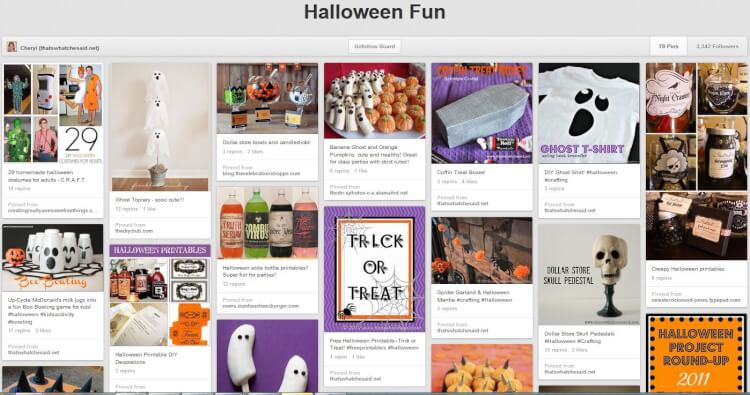The image size is (750, 395).
Task: Open the ghost popsicle pin image
Action: (267, 356)
